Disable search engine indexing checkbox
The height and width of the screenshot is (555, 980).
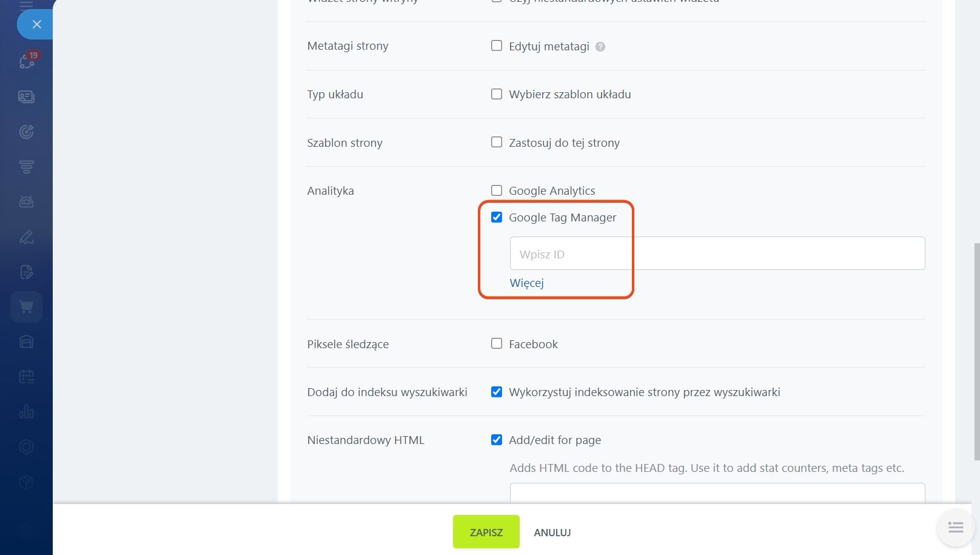497,392
